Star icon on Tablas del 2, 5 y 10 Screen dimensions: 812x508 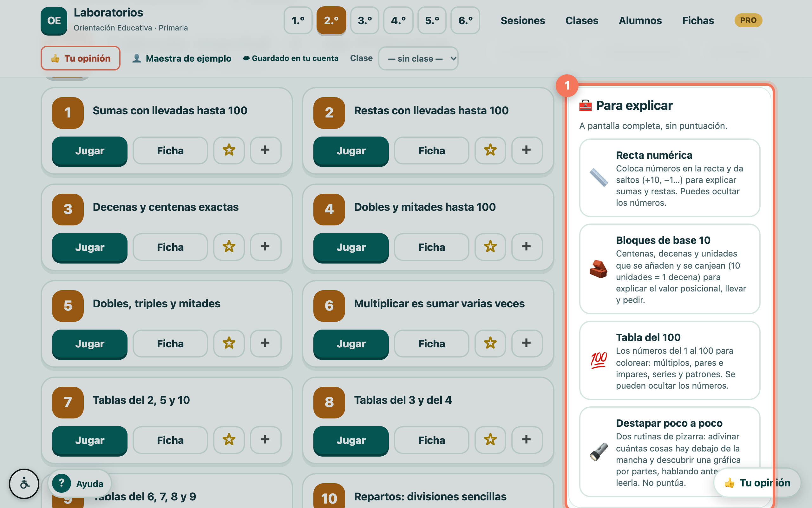pyautogui.click(x=229, y=440)
